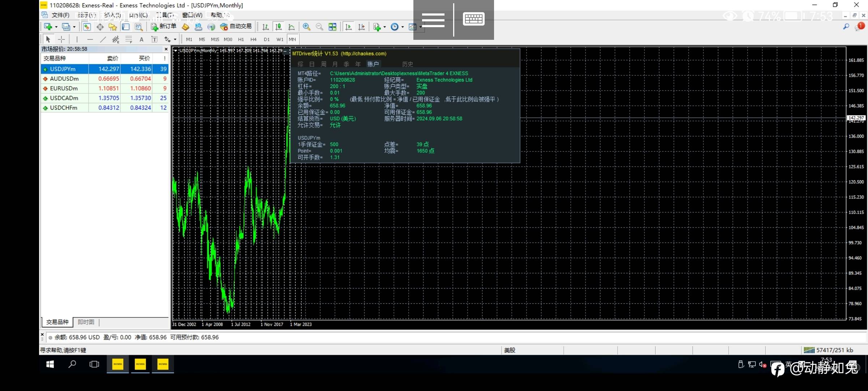Image resolution: width=868 pixels, height=391 pixels.
Task: Click the tile windows icon
Action: point(332,26)
